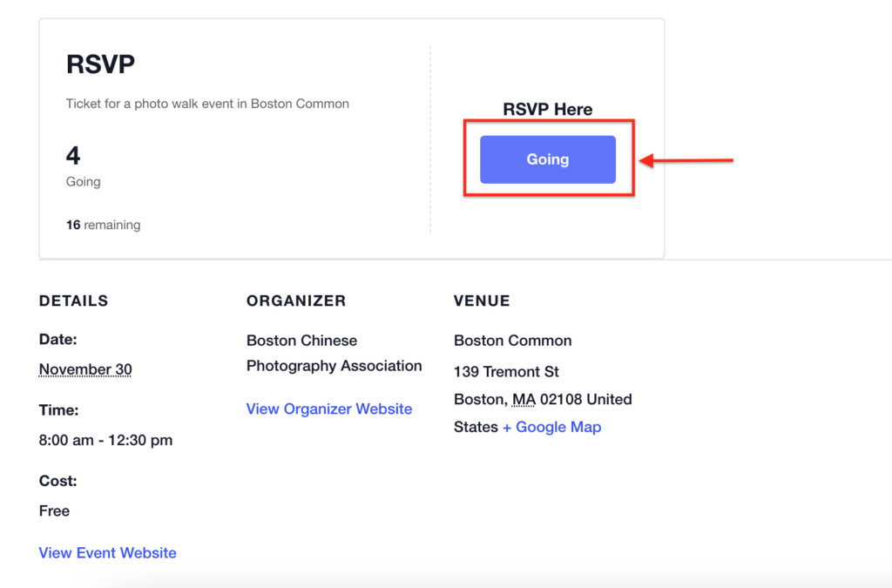892x588 pixels.
Task: Click the Boston Chinese Photography Association name
Action: [334, 353]
